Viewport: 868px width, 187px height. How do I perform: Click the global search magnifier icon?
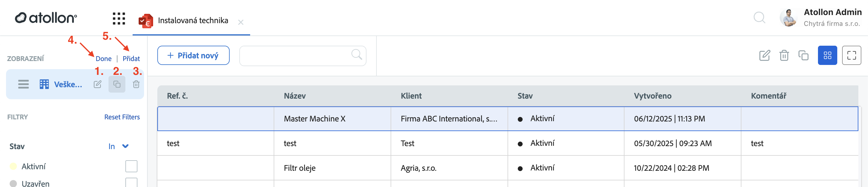pyautogui.click(x=759, y=17)
